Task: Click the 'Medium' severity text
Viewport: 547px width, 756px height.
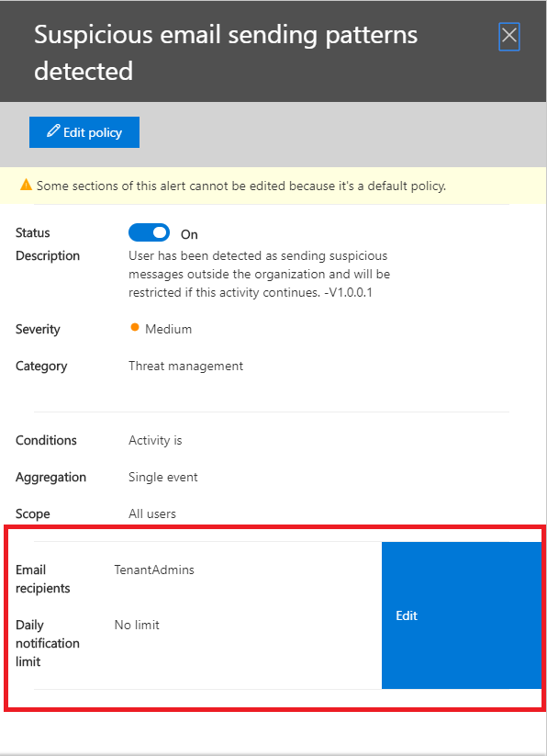Action: click(169, 329)
